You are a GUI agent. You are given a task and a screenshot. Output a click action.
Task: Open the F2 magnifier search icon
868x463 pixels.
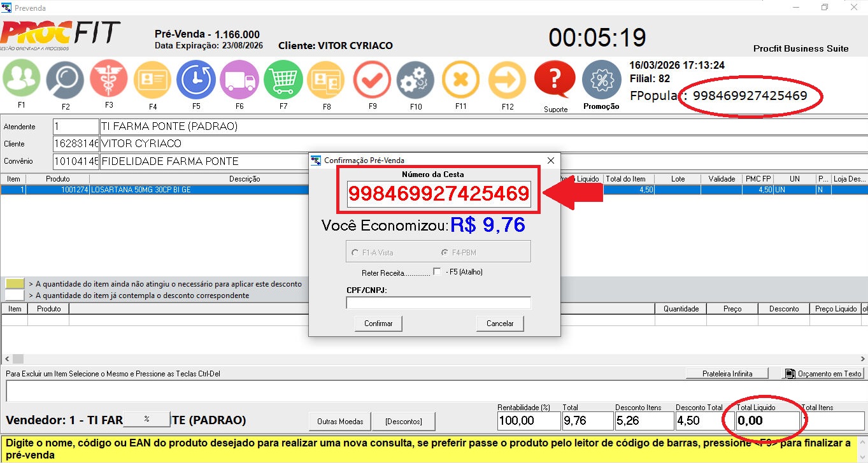point(65,80)
